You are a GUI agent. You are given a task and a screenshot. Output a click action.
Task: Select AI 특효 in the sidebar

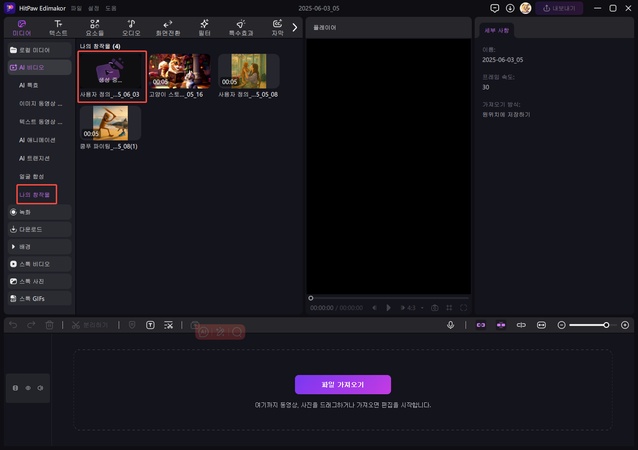coord(28,85)
